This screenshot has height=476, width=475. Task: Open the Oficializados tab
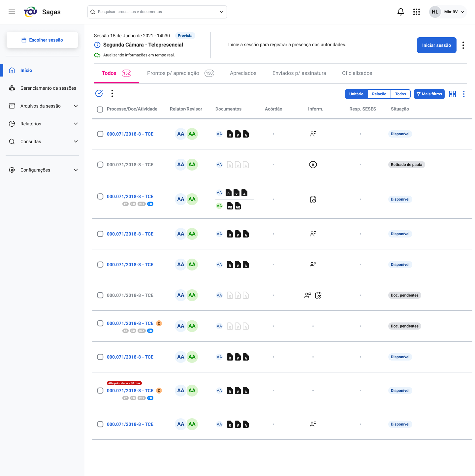(357, 73)
